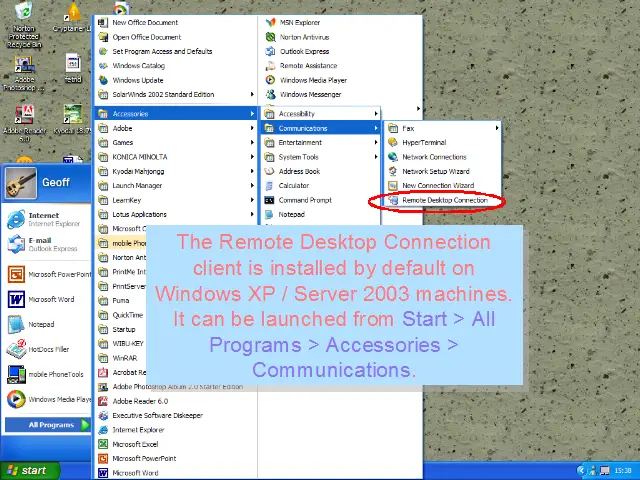This screenshot has width=640, height=480.
Task: Click the Windows Messenger icon
Action: point(270,94)
